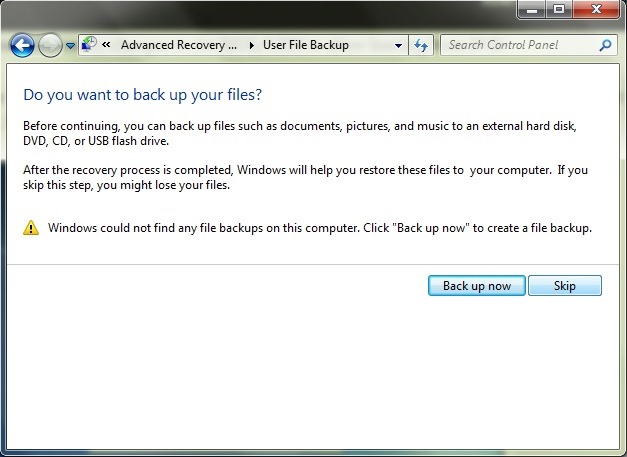Click the greyed Forward navigation arrow
Image resolution: width=627 pixels, height=457 pixels.
tap(50, 45)
